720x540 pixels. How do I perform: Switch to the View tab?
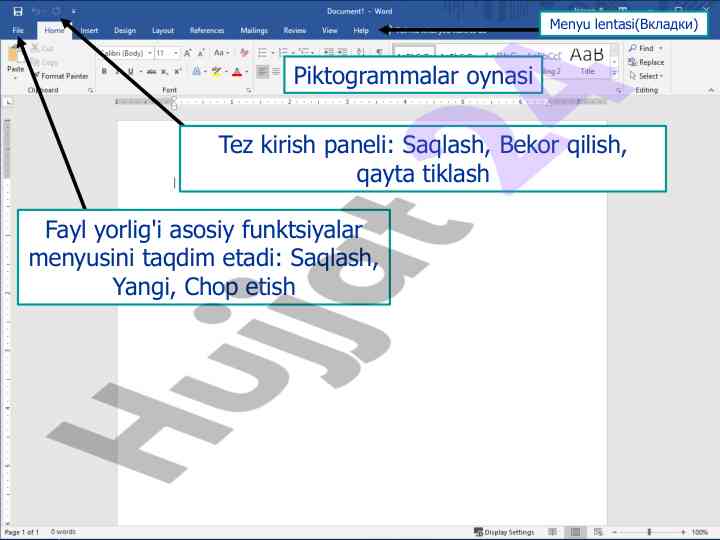pos(329,30)
